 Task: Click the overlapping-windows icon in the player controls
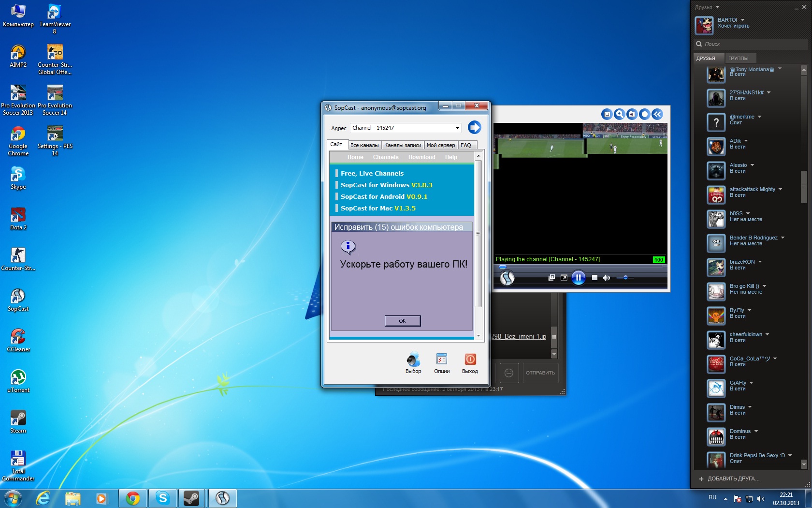click(x=551, y=278)
